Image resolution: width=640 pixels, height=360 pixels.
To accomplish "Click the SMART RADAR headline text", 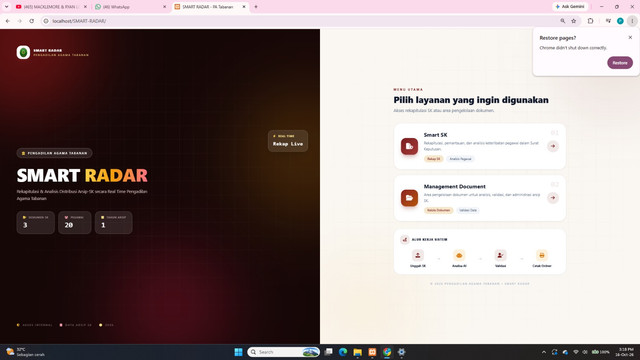I will 82,176.
